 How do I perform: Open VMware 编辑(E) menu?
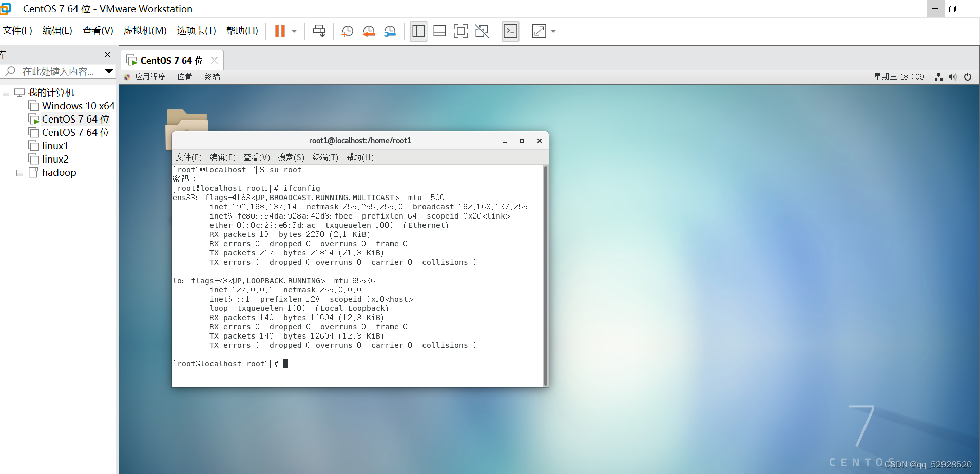[x=57, y=31]
